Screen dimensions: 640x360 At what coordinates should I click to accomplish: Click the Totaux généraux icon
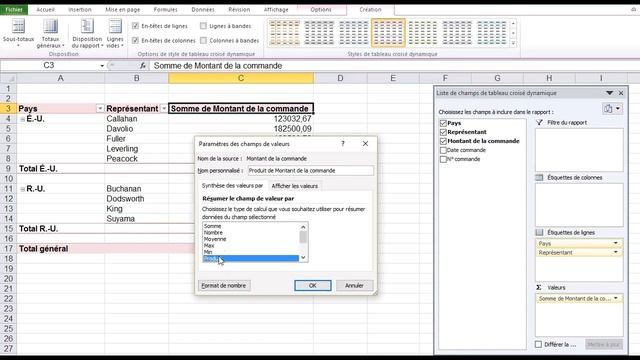(x=51, y=27)
